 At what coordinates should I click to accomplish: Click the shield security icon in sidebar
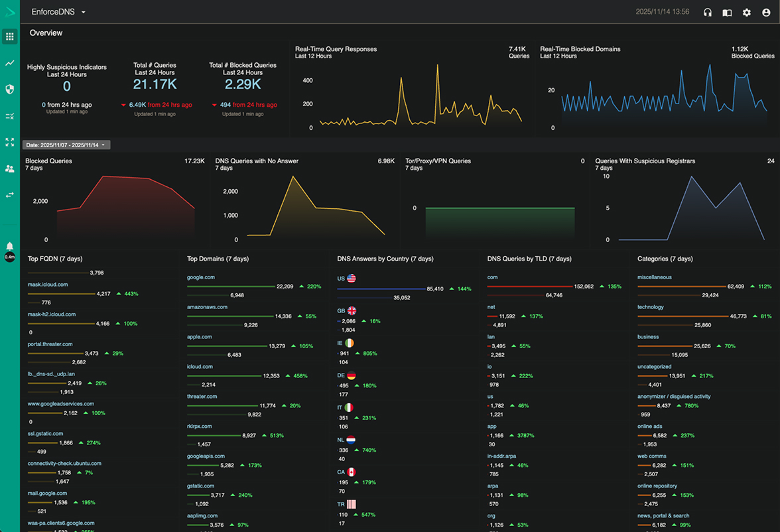tap(9, 90)
